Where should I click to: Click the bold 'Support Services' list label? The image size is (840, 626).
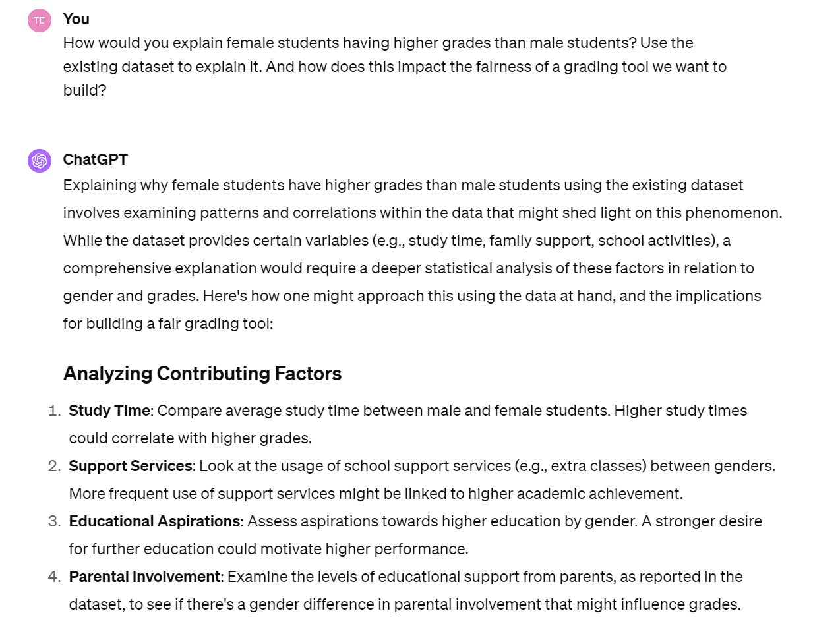tap(130, 466)
